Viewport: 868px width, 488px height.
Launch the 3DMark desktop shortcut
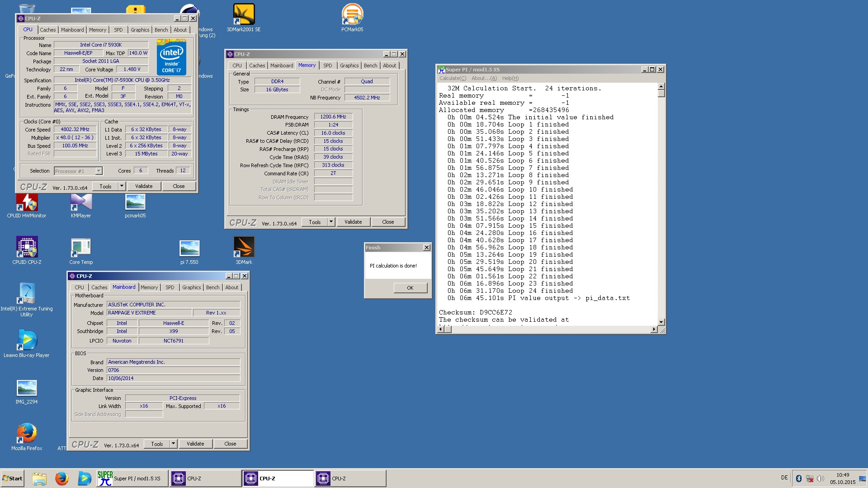(x=244, y=250)
